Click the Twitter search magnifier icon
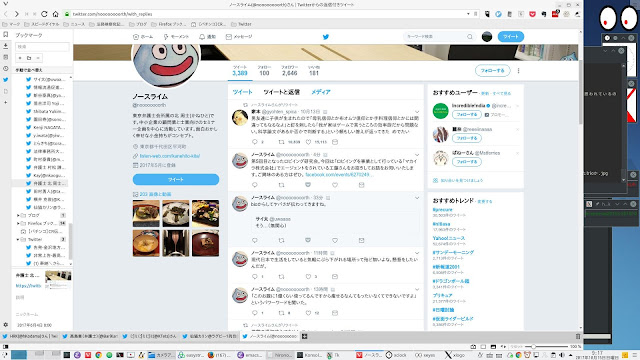This screenshot has width=640, height=360. point(470,37)
